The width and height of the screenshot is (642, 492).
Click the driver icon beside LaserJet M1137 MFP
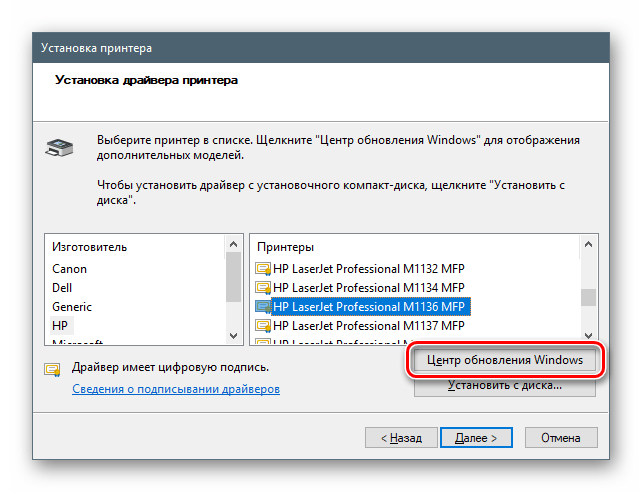264,326
